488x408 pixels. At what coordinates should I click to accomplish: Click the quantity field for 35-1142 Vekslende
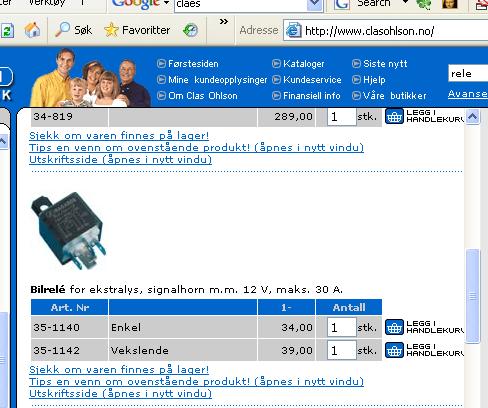pos(342,350)
